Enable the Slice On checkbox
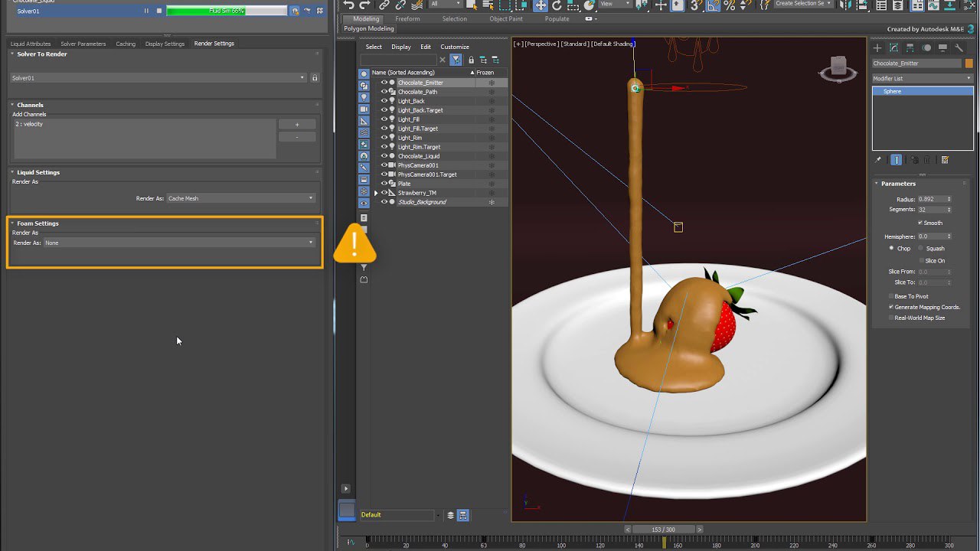Image resolution: width=980 pixels, height=551 pixels. point(920,260)
